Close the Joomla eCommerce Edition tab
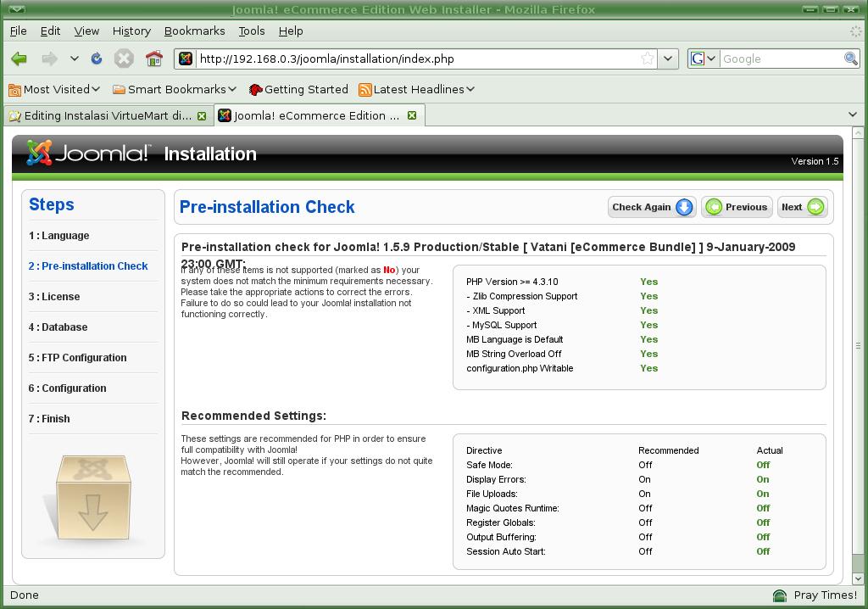The height and width of the screenshot is (609, 868). (x=412, y=115)
